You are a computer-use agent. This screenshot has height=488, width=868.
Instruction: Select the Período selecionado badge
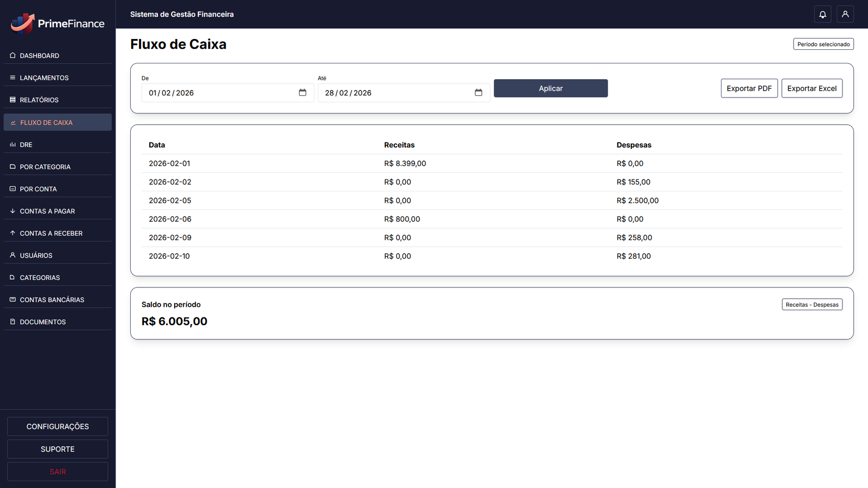click(x=823, y=44)
